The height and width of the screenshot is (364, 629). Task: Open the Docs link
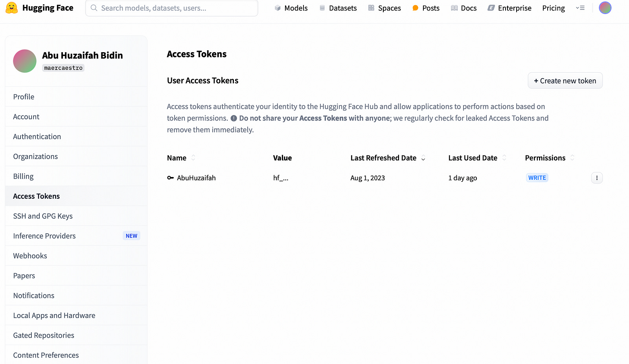pos(464,8)
